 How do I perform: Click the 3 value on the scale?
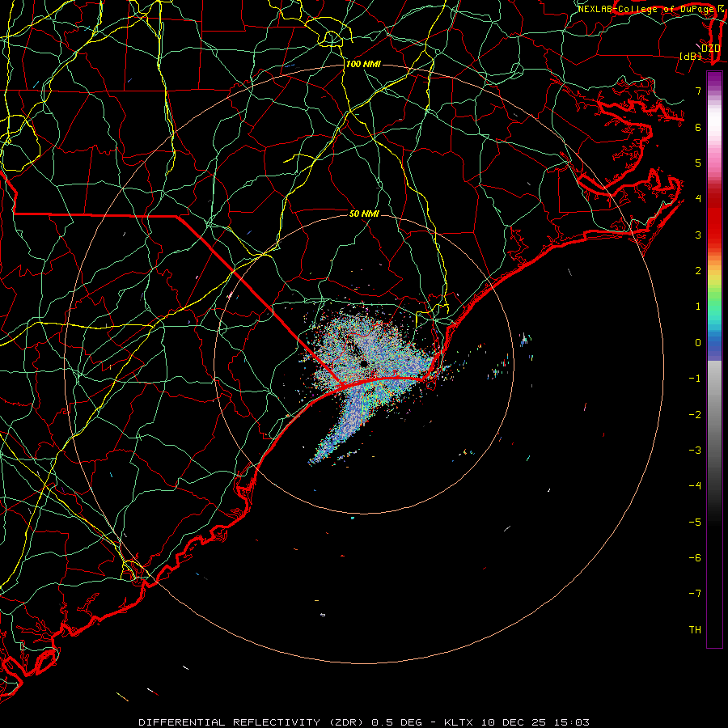click(x=698, y=235)
